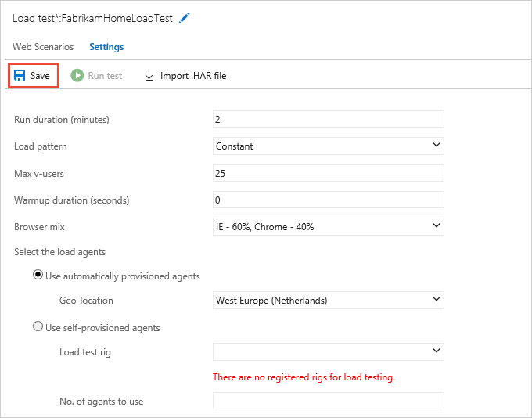The image size is (532, 418).
Task: Expand the Load test rig dropdown
Action: pos(328,351)
